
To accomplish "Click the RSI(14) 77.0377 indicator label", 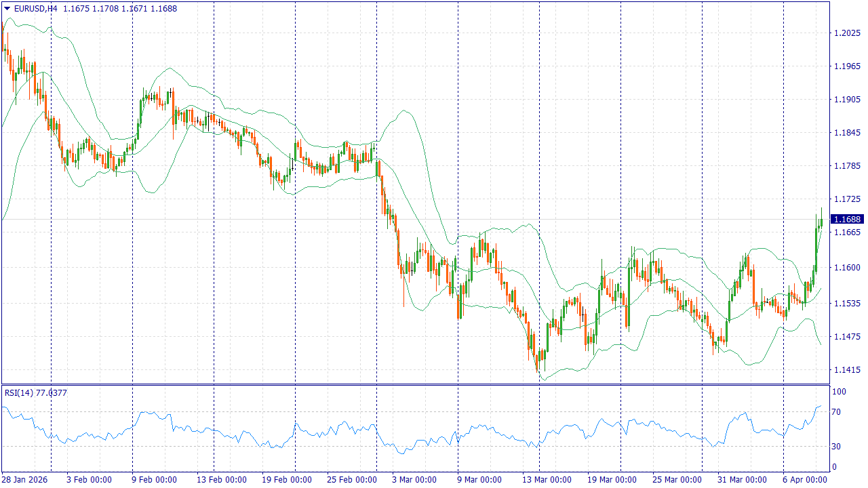I will (x=36, y=392).
